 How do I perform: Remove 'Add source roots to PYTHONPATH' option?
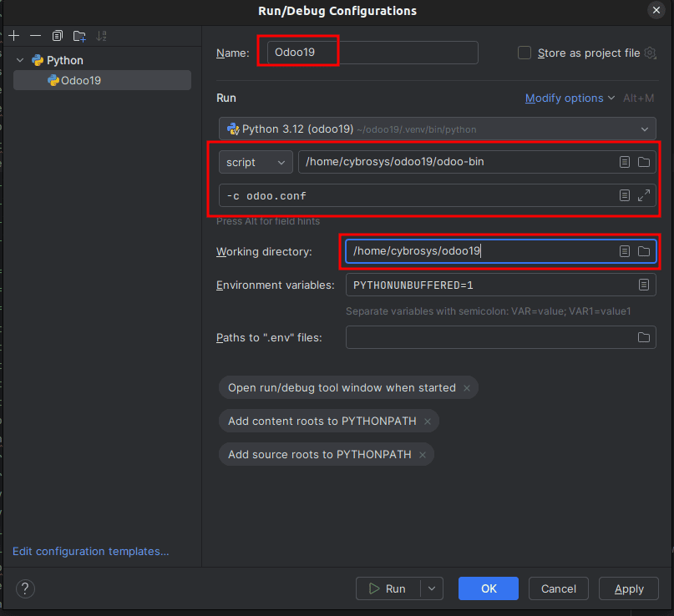pyautogui.click(x=423, y=455)
